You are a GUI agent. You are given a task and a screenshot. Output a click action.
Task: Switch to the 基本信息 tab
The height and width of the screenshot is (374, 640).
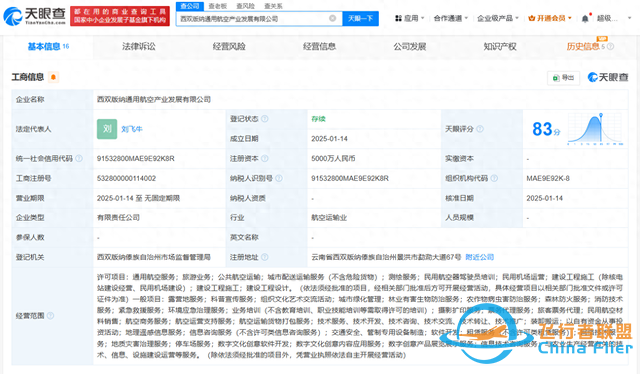point(48,47)
